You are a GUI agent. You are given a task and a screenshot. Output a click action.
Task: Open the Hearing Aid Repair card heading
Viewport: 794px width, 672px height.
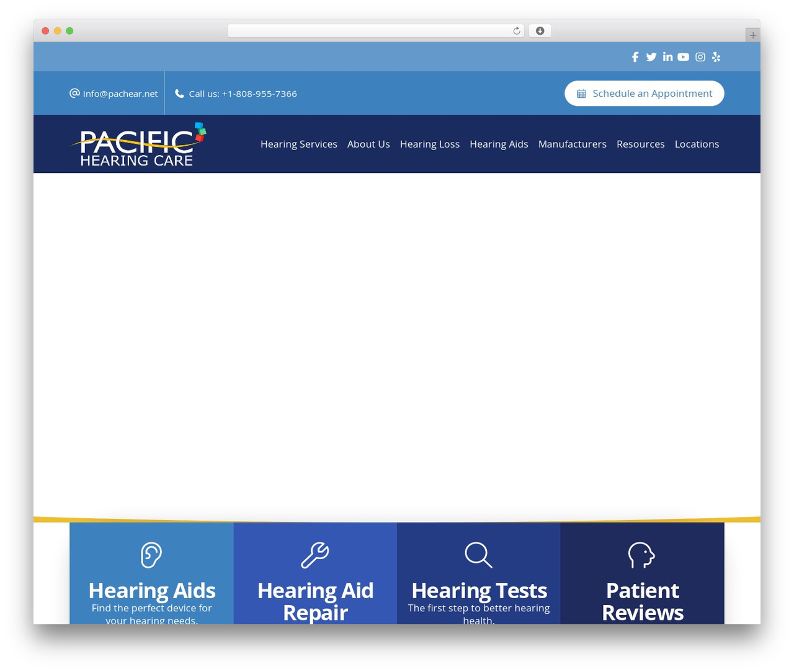click(315, 601)
